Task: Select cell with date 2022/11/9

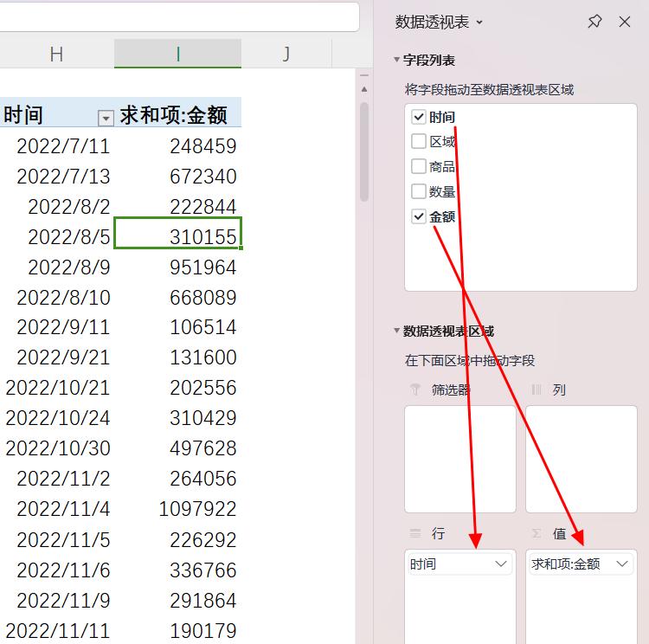Action: 57,601
